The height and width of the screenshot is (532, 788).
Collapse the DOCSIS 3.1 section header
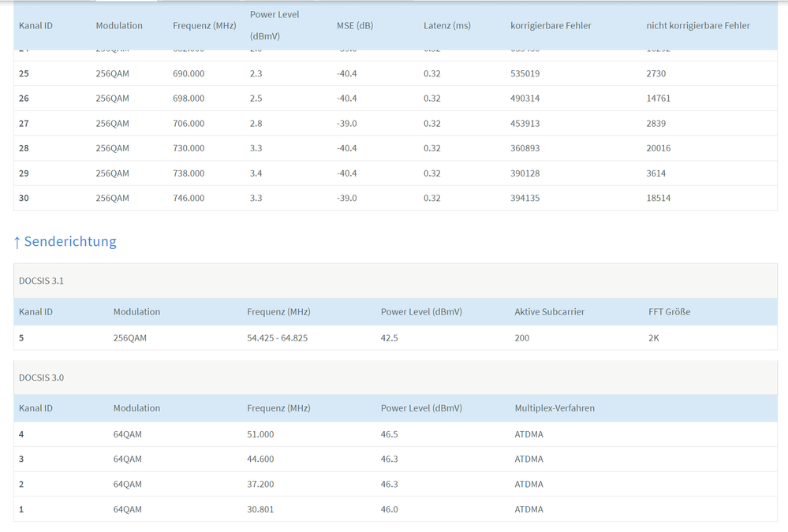click(41, 281)
